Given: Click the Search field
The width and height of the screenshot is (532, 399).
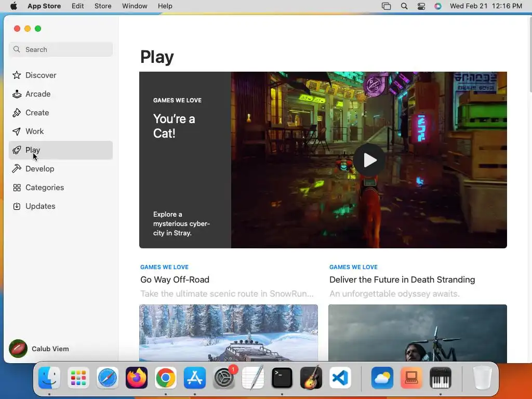Looking at the screenshot, I should point(61,49).
